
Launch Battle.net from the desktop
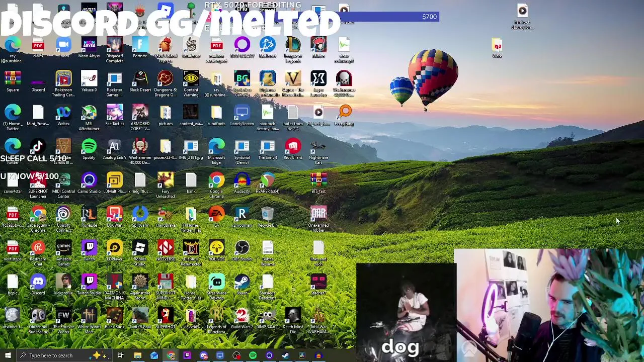[267, 45]
